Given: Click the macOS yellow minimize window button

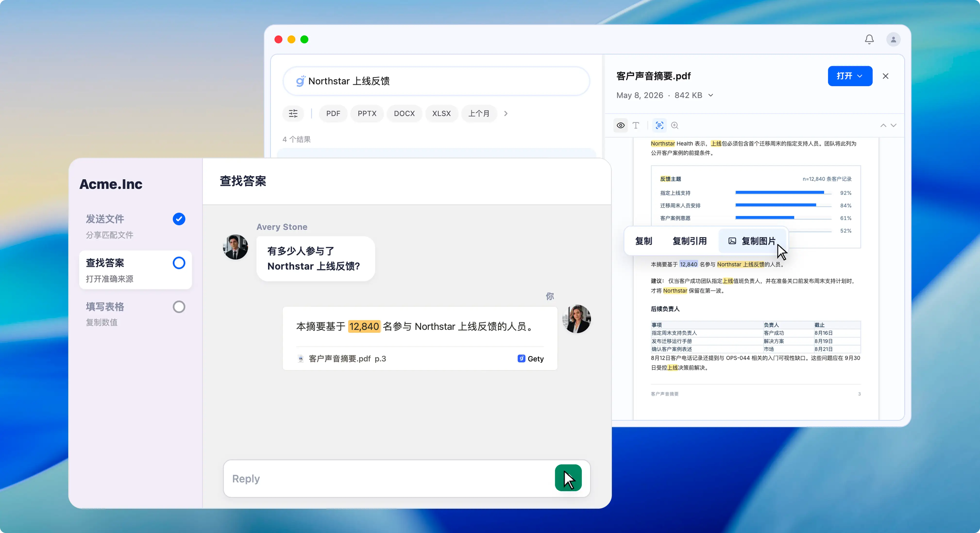Looking at the screenshot, I should tap(291, 40).
